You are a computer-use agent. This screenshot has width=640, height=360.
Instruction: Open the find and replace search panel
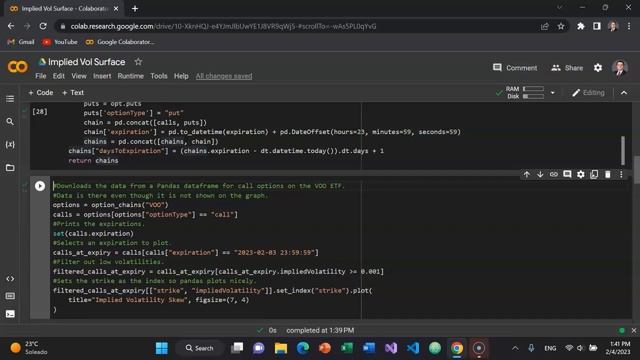[10, 122]
